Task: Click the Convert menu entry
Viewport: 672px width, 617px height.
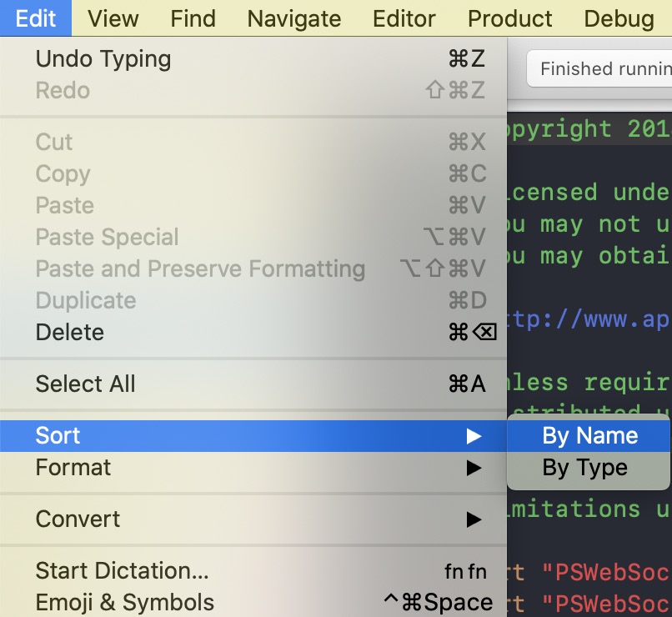Action: coord(253,519)
